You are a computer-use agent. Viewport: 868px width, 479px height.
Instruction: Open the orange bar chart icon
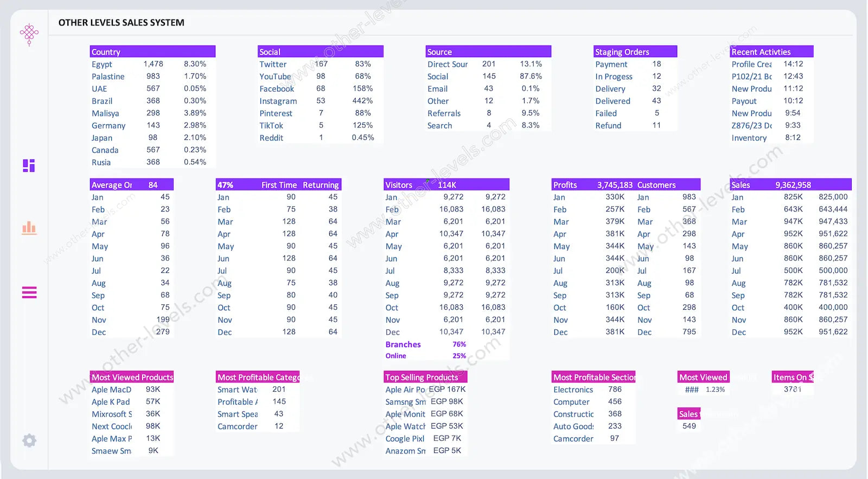(29, 227)
